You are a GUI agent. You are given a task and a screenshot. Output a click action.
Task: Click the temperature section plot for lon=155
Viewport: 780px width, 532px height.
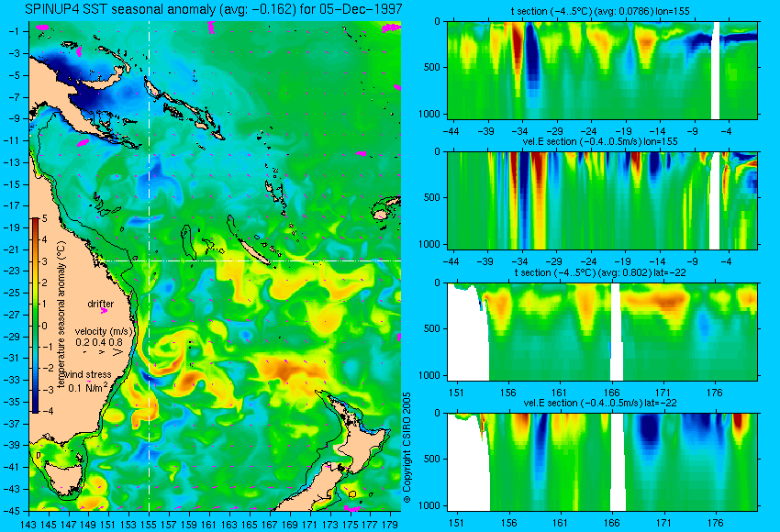click(602, 70)
